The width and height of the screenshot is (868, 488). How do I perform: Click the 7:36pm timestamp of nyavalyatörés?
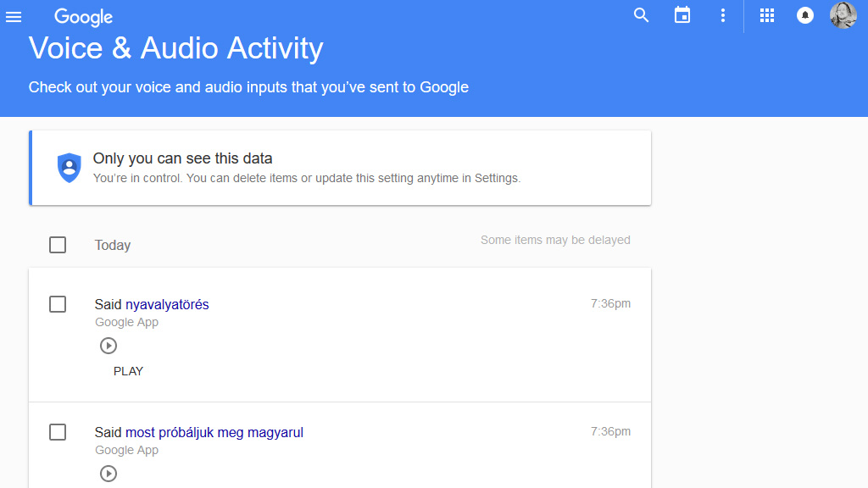[x=610, y=303]
